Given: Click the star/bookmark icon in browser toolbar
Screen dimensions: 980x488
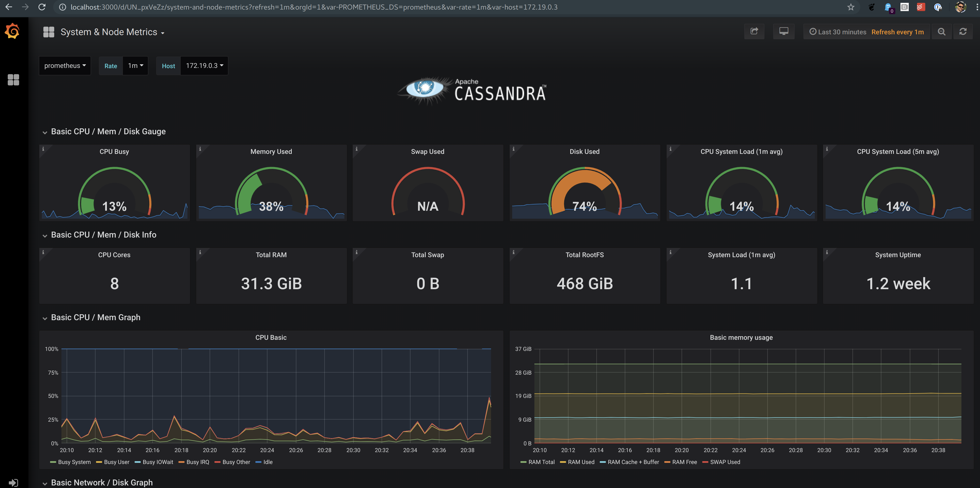Looking at the screenshot, I should coord(851,7).
